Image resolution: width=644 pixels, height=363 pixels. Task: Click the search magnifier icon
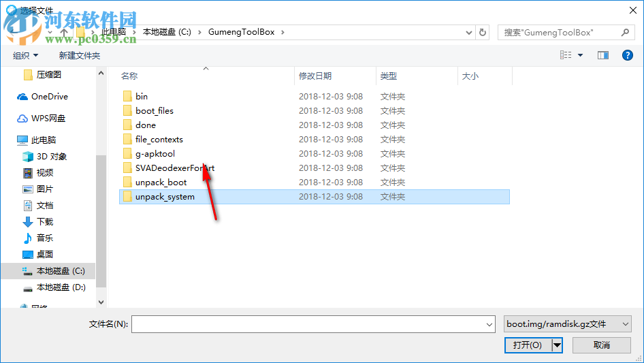click(x=625, y=32)
